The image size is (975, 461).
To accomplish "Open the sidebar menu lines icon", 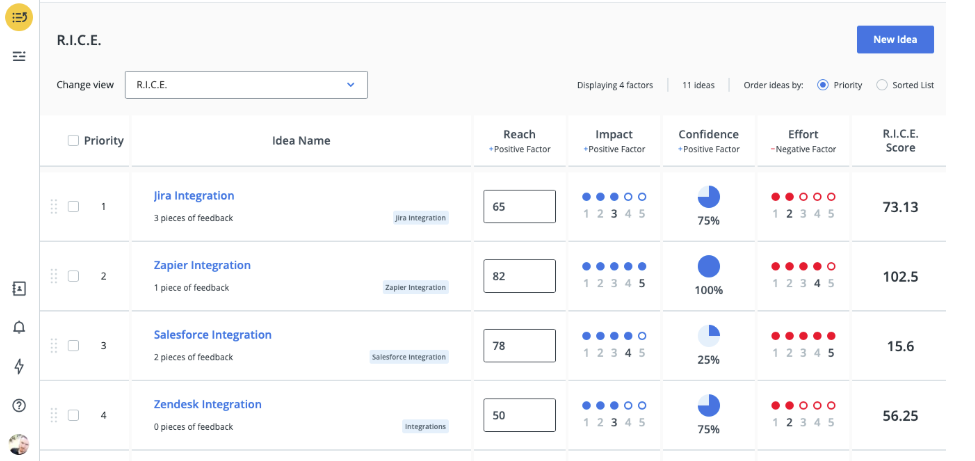I will [19, 56].
